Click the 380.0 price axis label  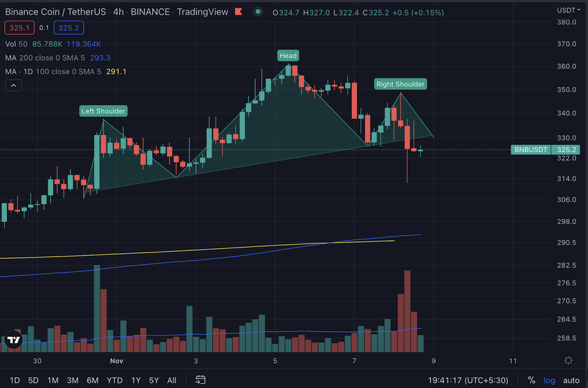[x=567, y=22]
